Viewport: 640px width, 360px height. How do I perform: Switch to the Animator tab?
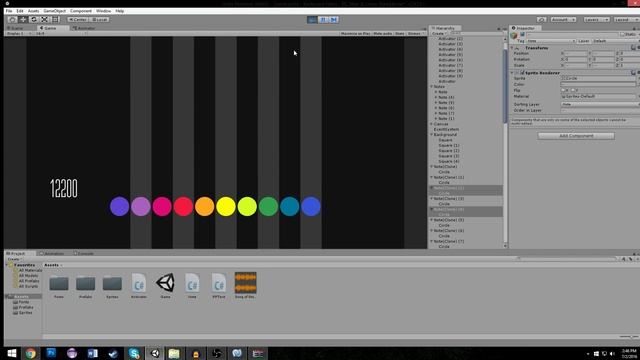84,28
